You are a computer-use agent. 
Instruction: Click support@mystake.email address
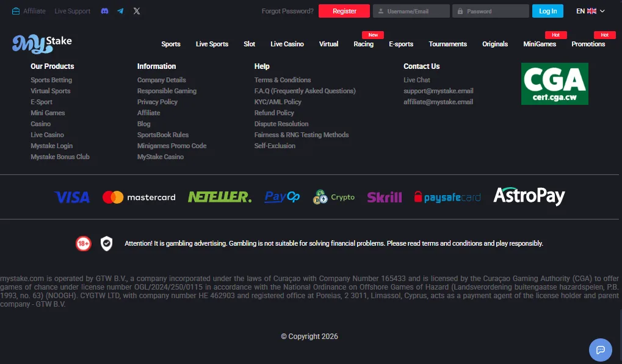click(438, 91)
